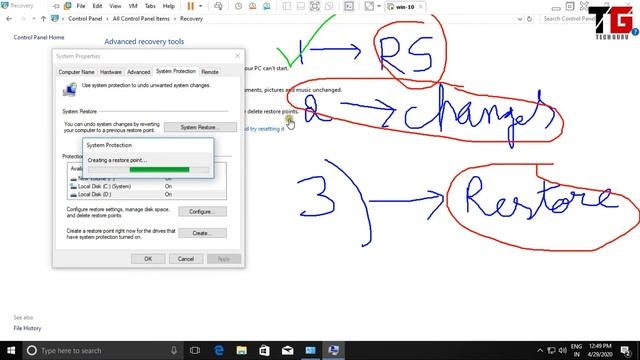This screenshot has width=640, height=360.
Task: Click the take snapshot clock icon
Action: click(x=238, y=6)
